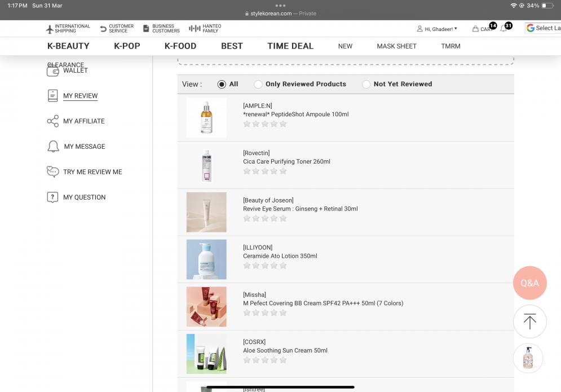Select Not Yet Reviewed radio button
The width and height of the screenshot is (561, 392).
point(366,84)
